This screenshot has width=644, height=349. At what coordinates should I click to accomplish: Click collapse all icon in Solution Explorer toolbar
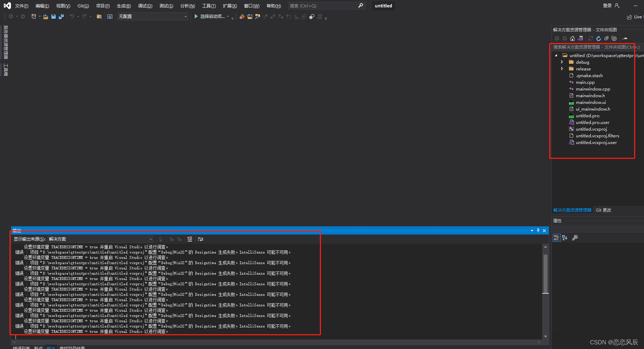click(606, 38)
